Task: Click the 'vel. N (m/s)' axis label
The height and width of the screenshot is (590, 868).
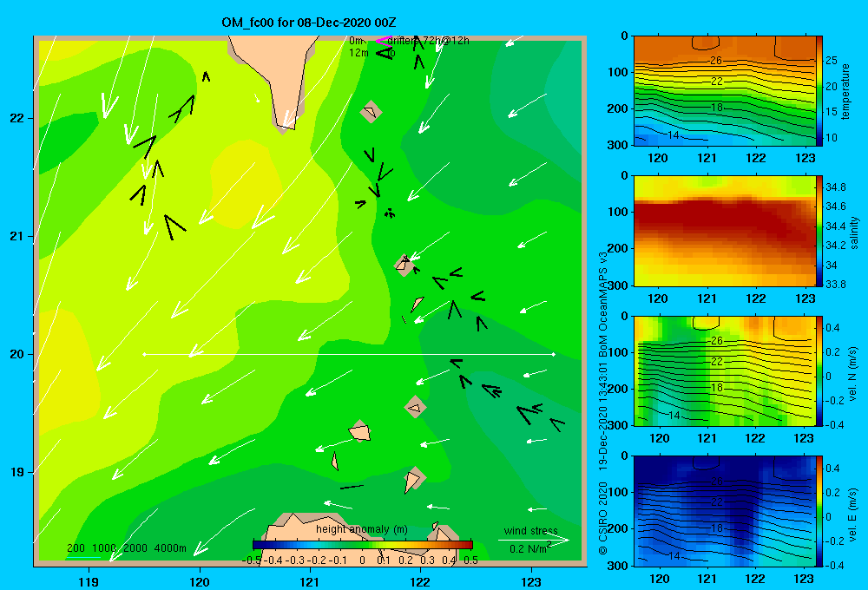Action: coord(853,374)
